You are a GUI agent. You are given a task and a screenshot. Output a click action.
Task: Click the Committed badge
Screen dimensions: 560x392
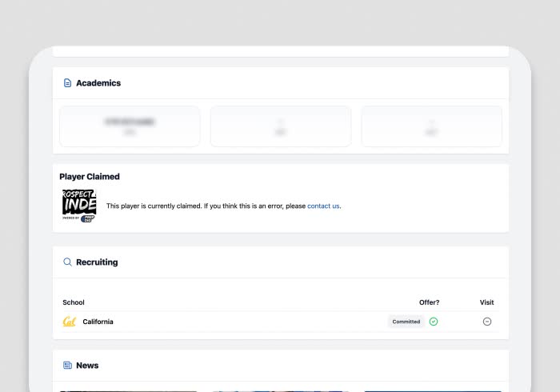pyautogui.click(x=406, y=322)
